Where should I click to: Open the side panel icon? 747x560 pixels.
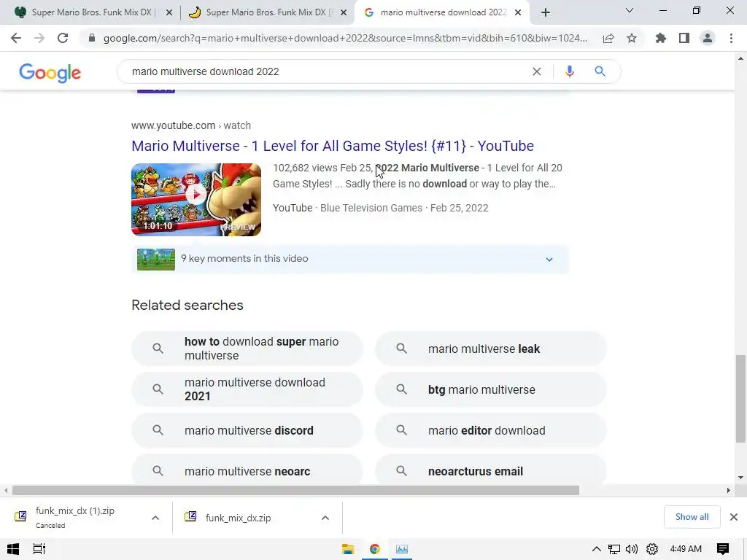click(684, 38)
